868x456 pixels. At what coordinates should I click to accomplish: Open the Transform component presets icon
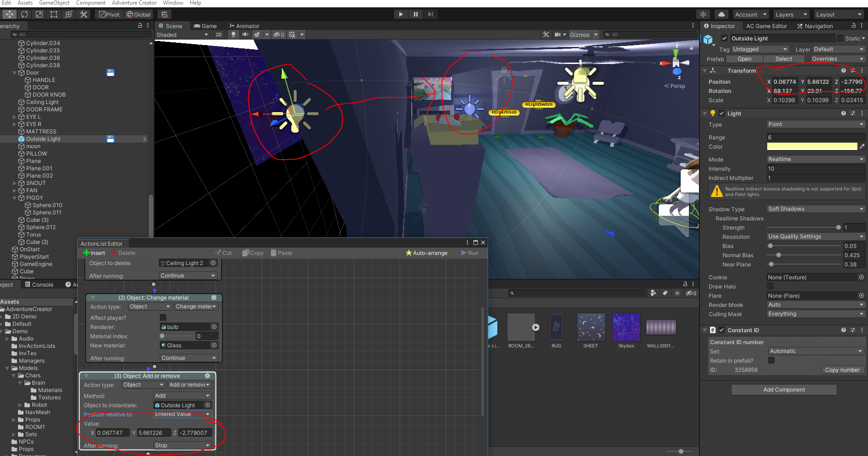coord(853,70)
